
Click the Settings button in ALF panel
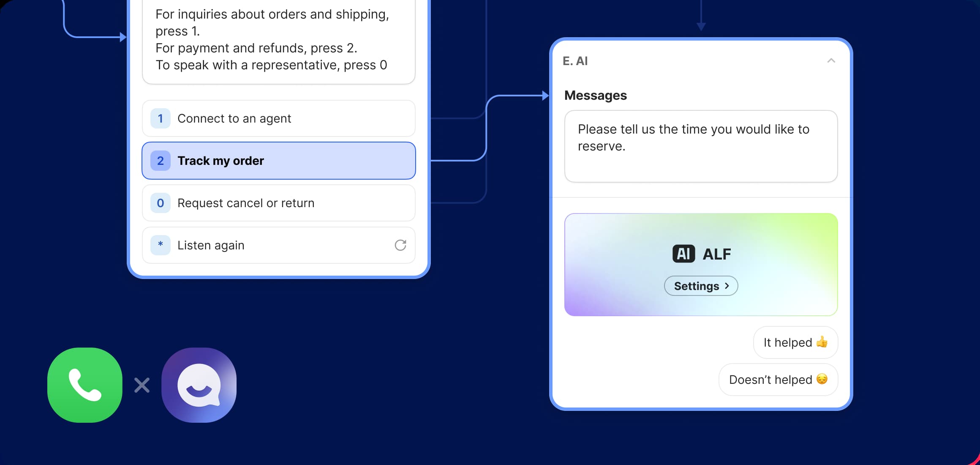coord(700,286)
